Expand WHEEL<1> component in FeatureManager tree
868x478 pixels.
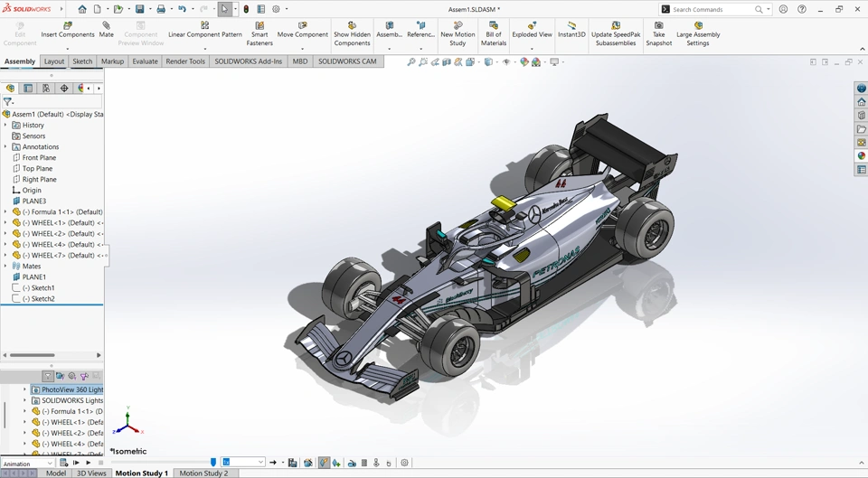click(5, 222)
